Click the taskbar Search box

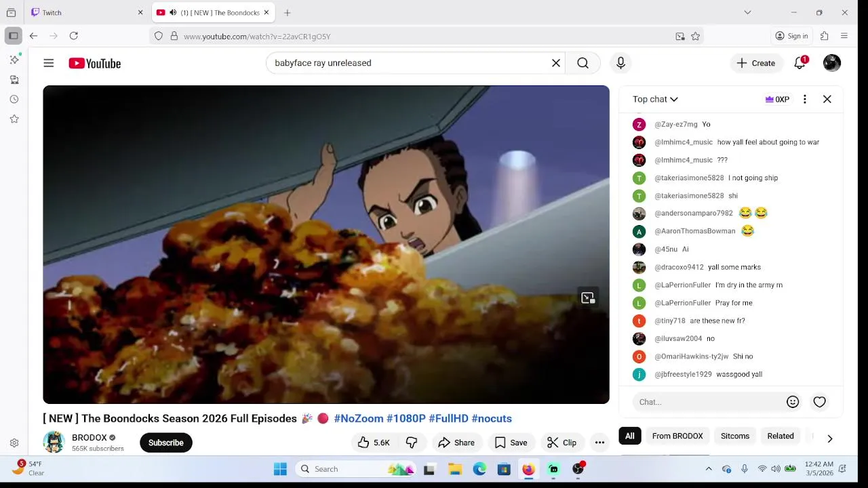point(355,469)
